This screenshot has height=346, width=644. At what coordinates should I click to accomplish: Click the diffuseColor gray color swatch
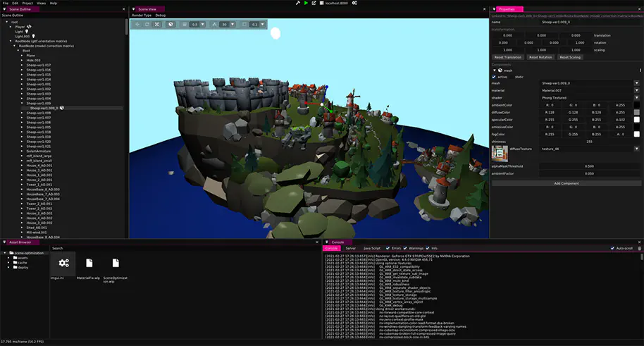click(636, 112)
